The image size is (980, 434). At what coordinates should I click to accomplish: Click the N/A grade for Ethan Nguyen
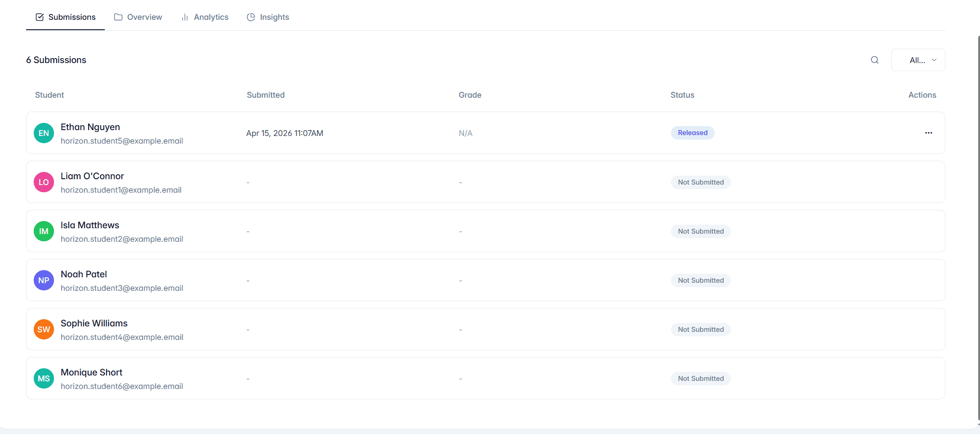click(465, 133)
